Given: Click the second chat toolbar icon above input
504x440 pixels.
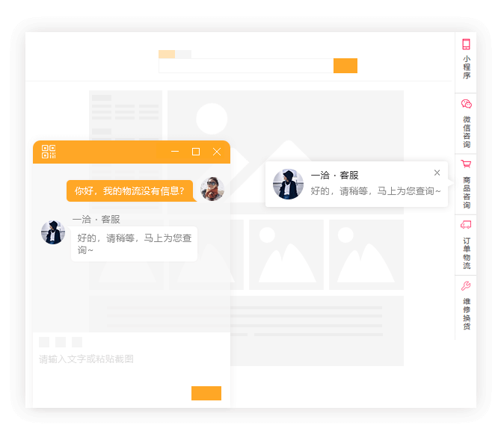Looking at the screenshot, I should tap(61, 342).
